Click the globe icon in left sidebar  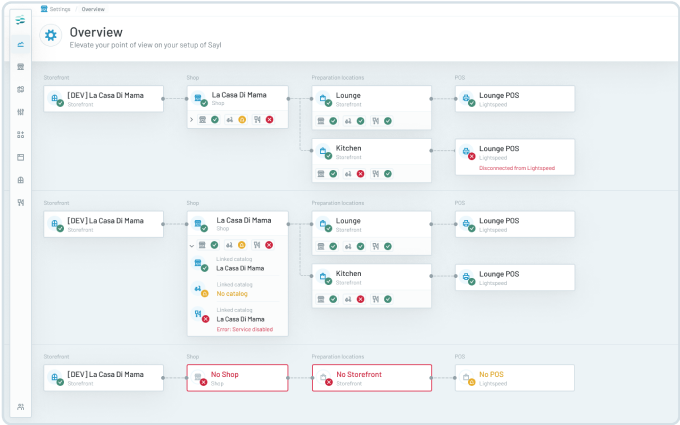[20, 180]
